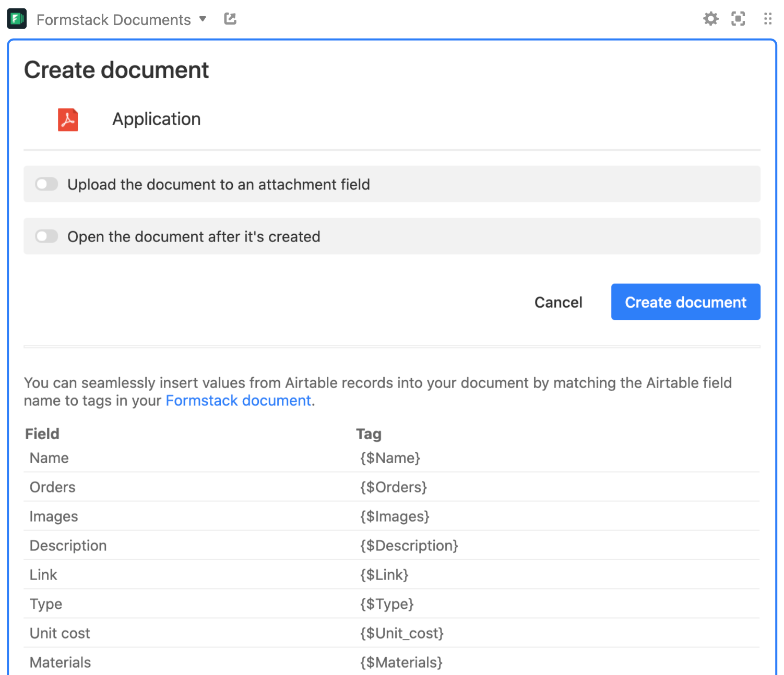Open Formstack Documents in external window icon
The image size is (784, 675).
pyautogui.click(x=230, y=19)
